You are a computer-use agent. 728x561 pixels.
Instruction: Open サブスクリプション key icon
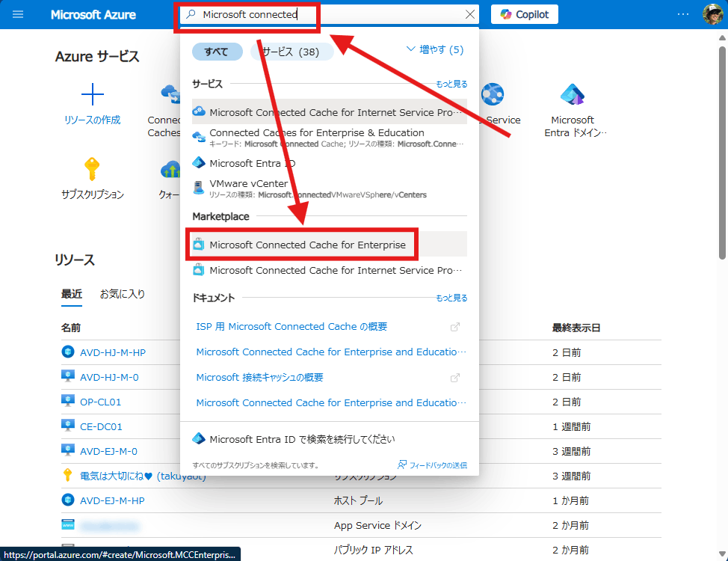click(92, 169)
